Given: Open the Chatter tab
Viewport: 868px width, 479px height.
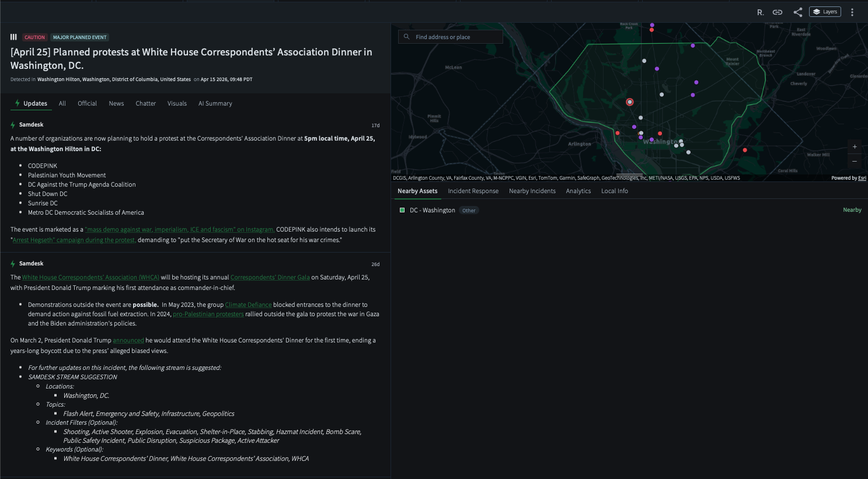Looking at the screenshot, I should tap(146, 103).
